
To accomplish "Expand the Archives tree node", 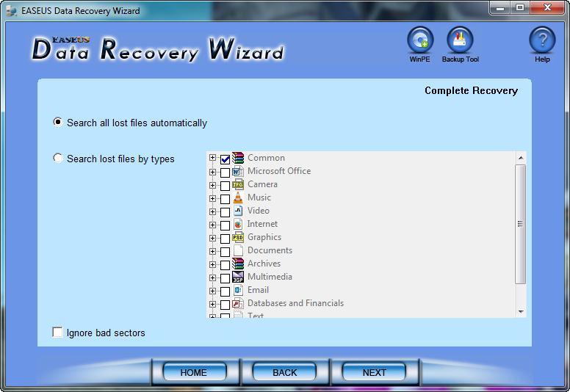I will pos(213,264).
